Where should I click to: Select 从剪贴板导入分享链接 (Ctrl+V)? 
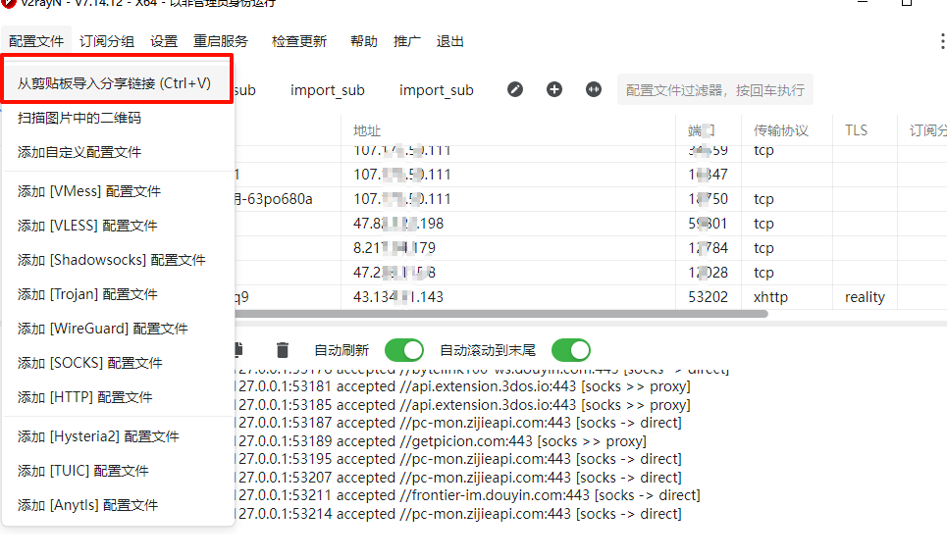point(118,83)
